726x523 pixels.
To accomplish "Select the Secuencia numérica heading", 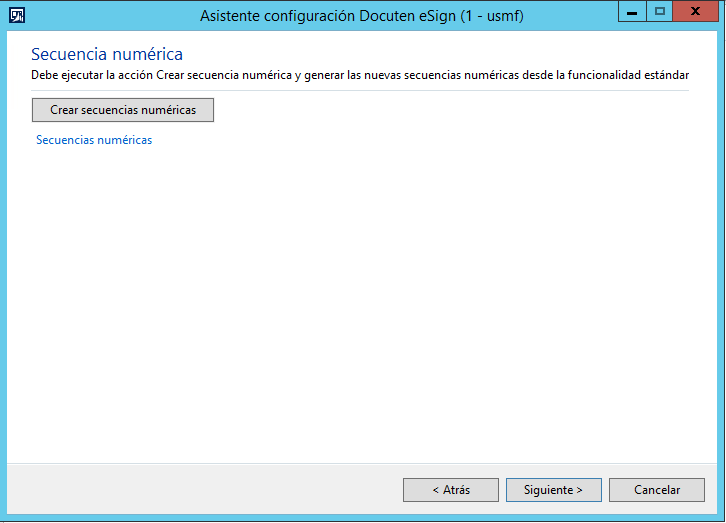I will click(x=107, y=54).
